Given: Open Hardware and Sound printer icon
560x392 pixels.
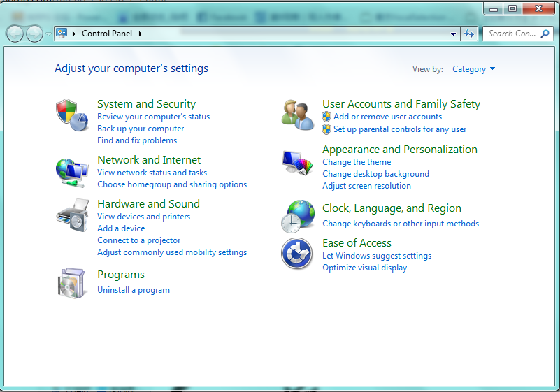Looking at the screenshot, I should click(73, 215).
